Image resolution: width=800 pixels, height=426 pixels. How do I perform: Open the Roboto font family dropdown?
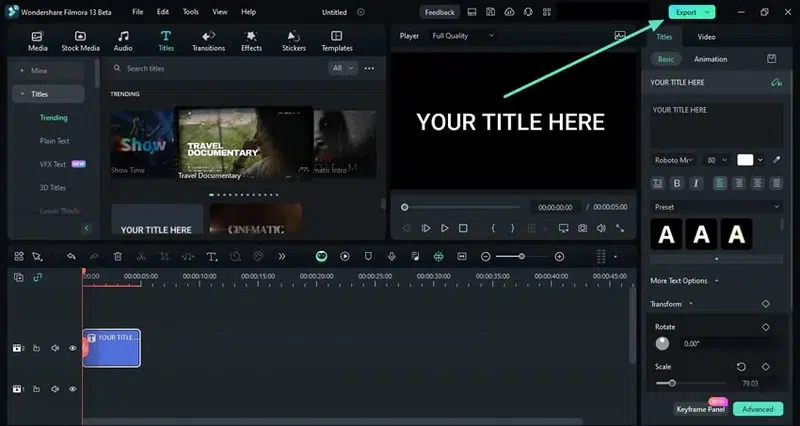(x=673, y=160)
